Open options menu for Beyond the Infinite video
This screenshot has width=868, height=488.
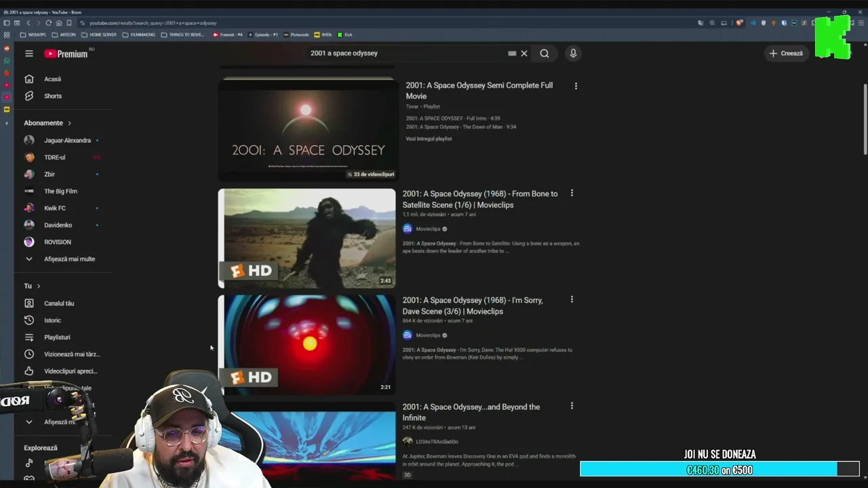[572, 406]
